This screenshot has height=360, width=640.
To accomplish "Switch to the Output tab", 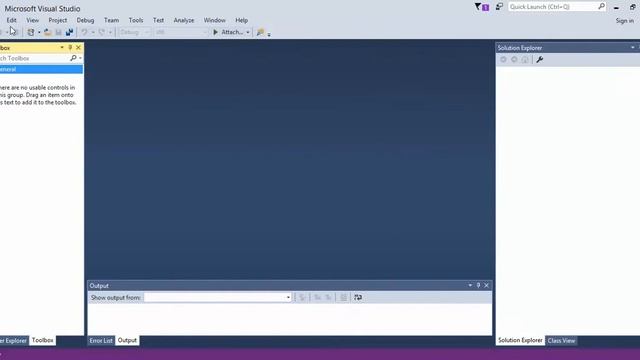I will point(127,340).
